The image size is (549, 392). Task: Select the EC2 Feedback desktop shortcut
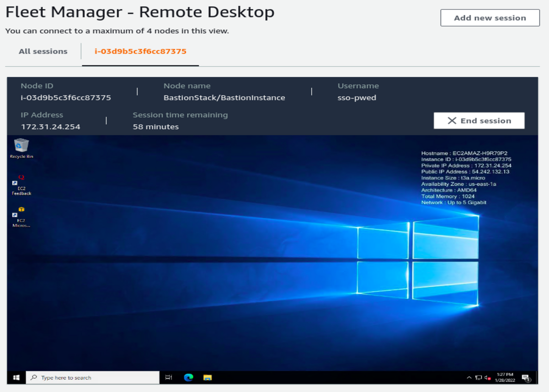[21, 185]
